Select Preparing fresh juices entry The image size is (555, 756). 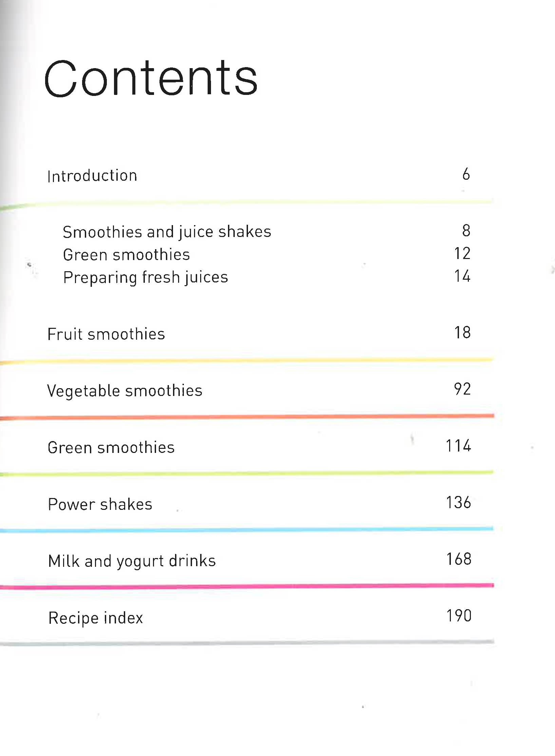coord(146,278)
